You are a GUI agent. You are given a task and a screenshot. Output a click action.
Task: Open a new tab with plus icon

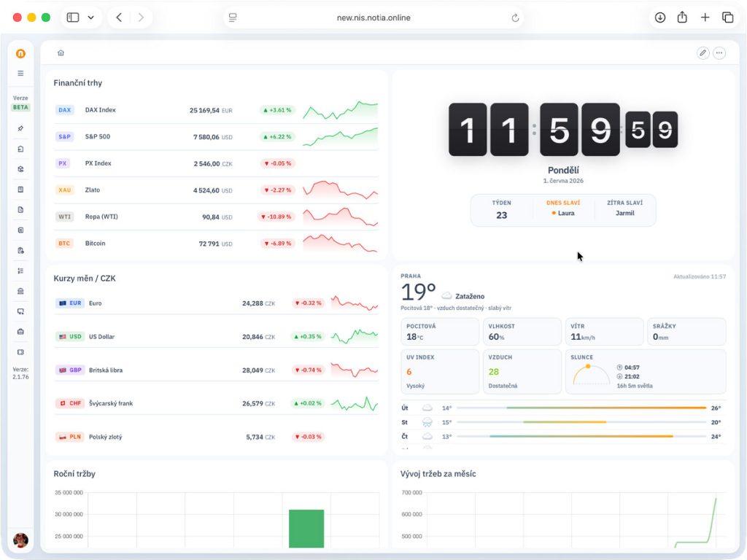pyautogui.click(x=705, y=17)
